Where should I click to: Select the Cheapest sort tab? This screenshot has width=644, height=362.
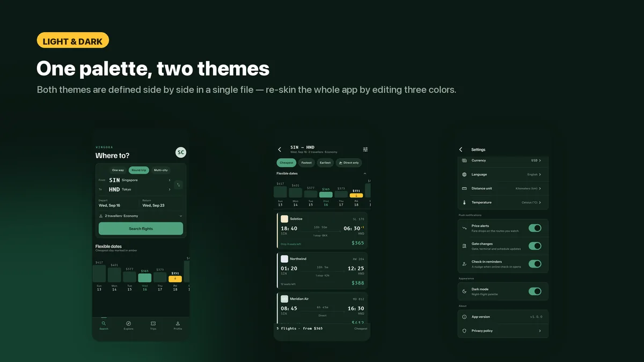pyautogui.click(x=287, y=162)
